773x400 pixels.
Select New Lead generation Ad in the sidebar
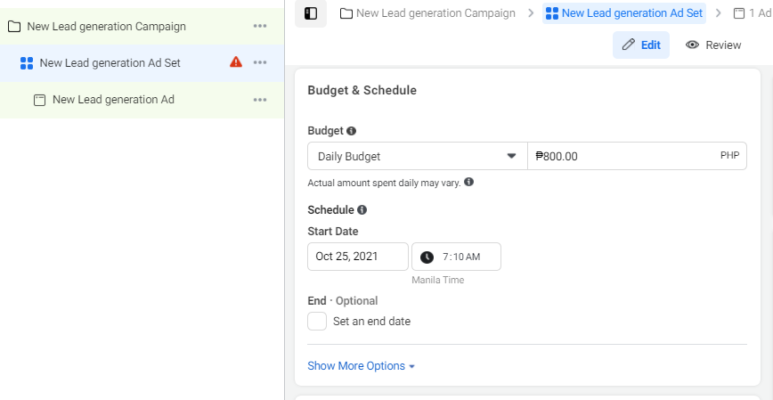pyautogui.click(x=113, y=100)
